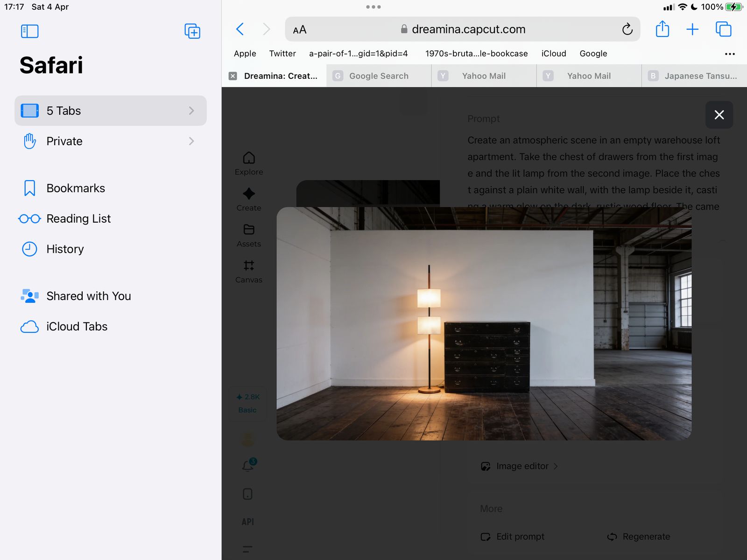Tap the battery indicator in status bar
This screenshot has height=560, width=747.
tap(734, 7)
